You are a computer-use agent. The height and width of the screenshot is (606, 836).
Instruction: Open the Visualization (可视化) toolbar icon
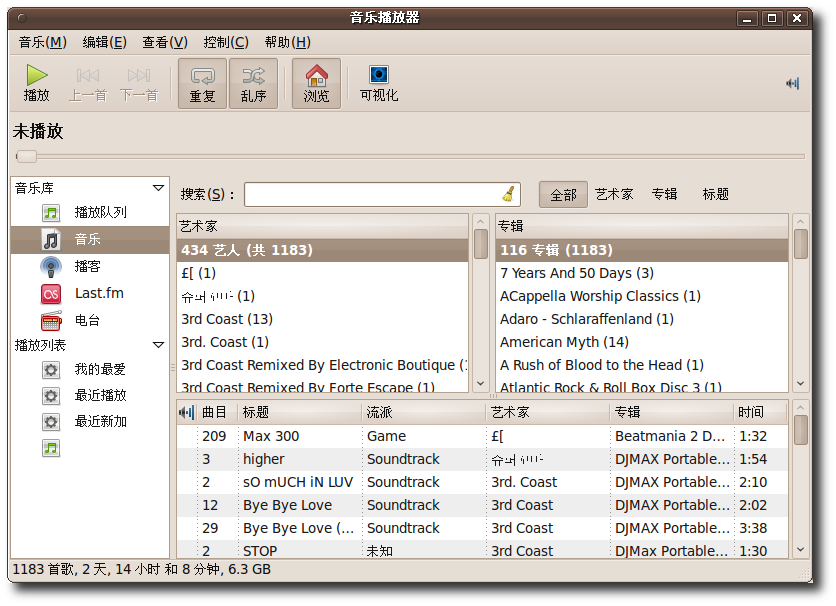(x=379, y=83)
